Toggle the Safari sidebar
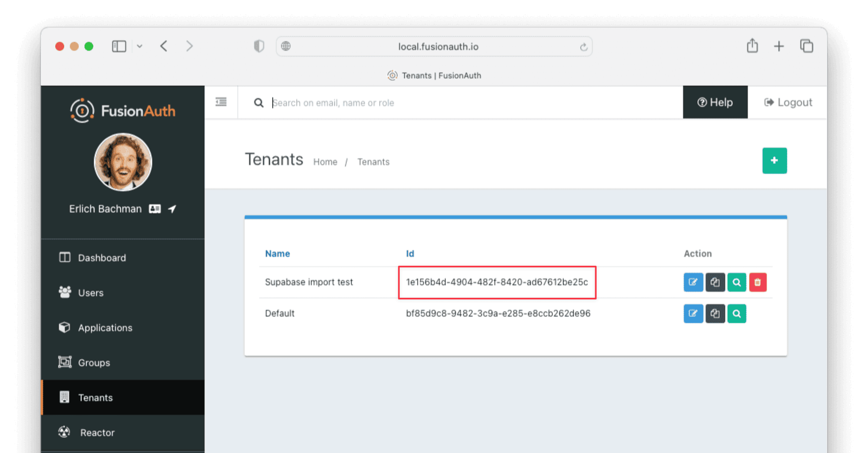The height and width of the screenshot is (453, 868). (119, 46)
